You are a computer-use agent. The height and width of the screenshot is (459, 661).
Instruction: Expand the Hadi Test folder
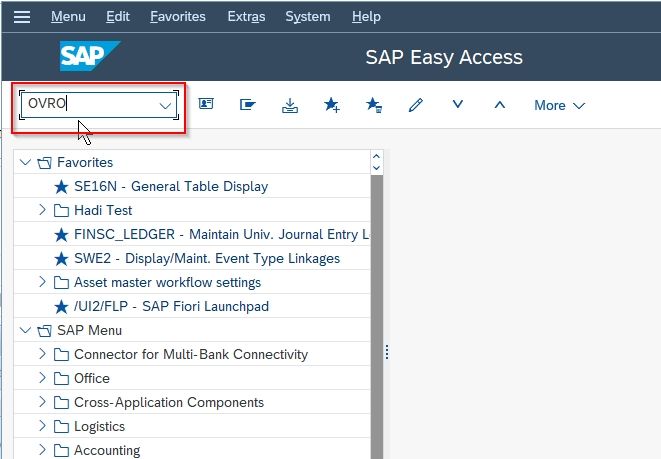[x=42, y=209]
